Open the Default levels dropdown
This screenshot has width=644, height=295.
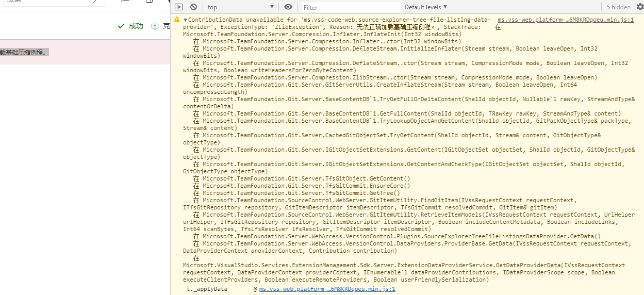point(426,7)
